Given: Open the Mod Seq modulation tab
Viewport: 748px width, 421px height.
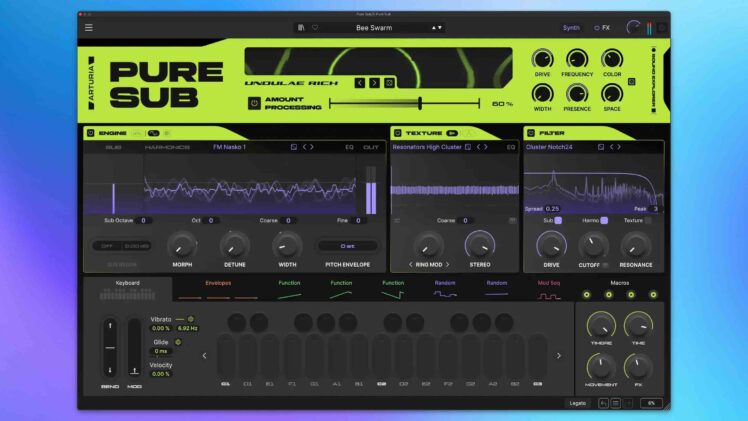Looking at the screenshot, I should pyautogui.click(x=549, y=289).
